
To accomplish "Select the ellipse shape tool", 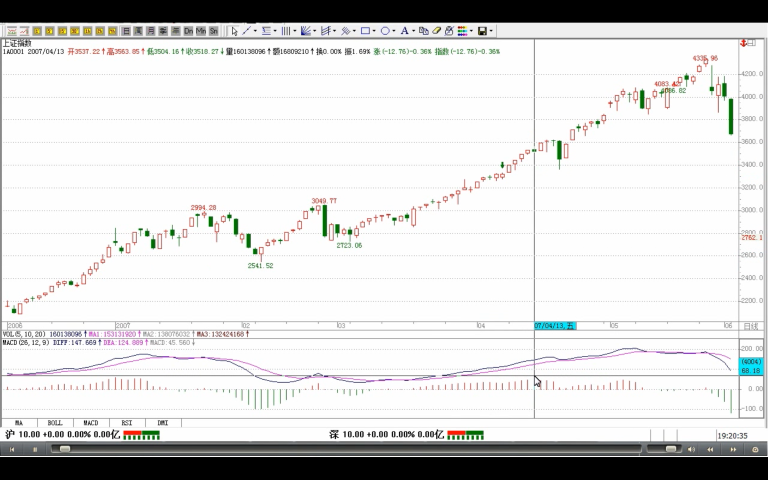I will pos(385,31).
